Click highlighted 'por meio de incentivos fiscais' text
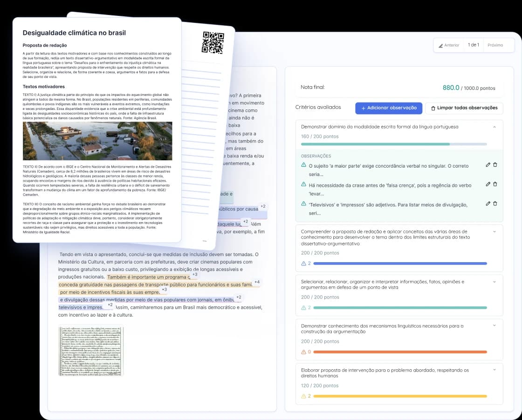 coord(110,292)
